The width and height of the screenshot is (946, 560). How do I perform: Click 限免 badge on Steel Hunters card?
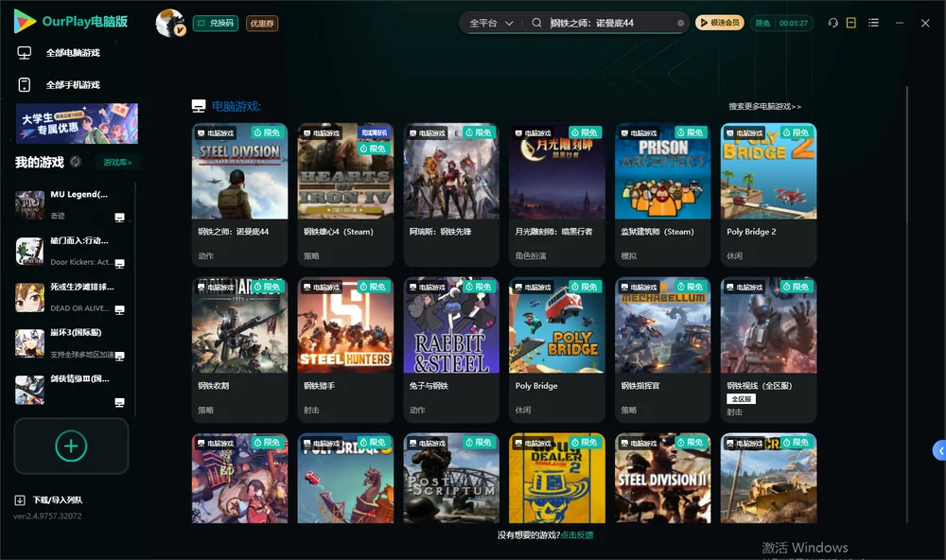372,287
